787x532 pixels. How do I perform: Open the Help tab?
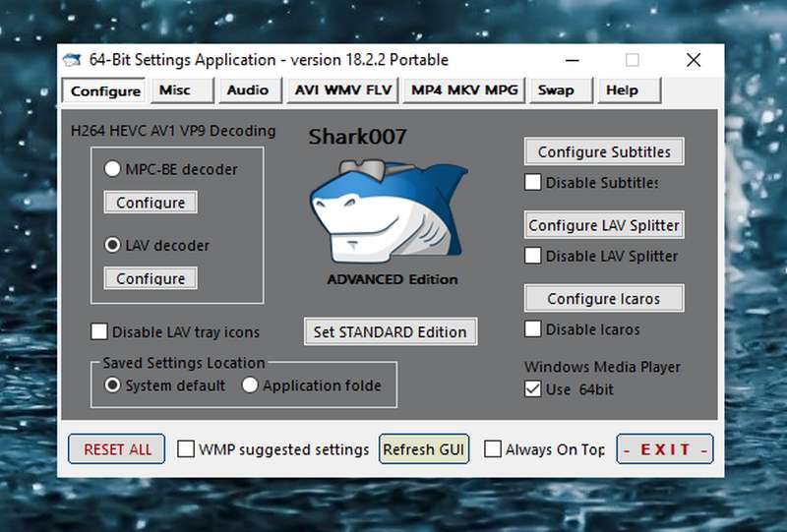(x=630, y=90)
